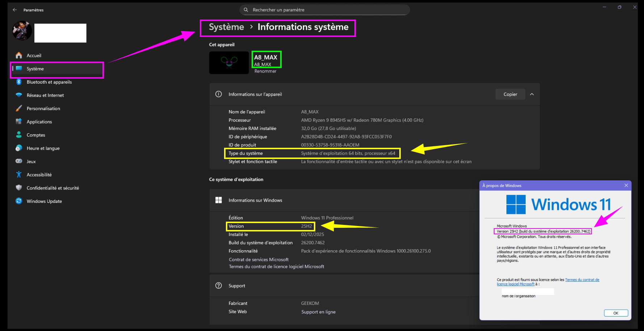Open Contrat de services Microsoft link
This screenshot has height=331, width=644.
pos(258,260)
